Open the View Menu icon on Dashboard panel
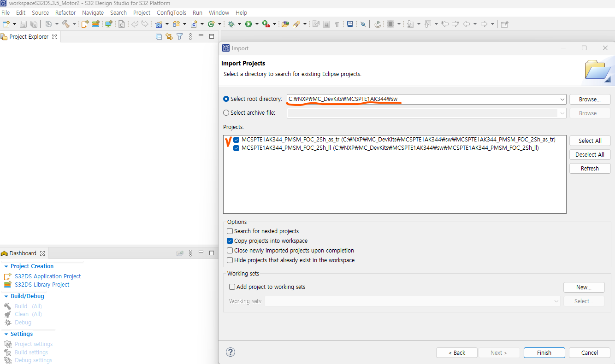This screenshot has height=364, width=615. [x=190, y=252]
